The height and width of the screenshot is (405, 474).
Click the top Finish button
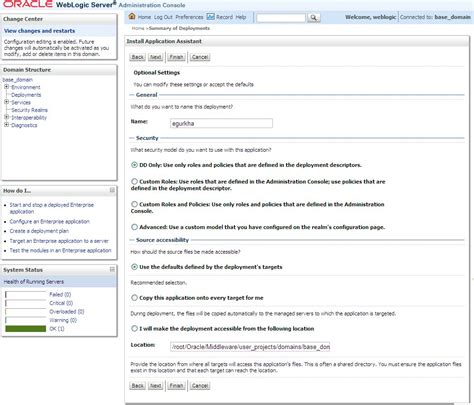pos(176,57)
